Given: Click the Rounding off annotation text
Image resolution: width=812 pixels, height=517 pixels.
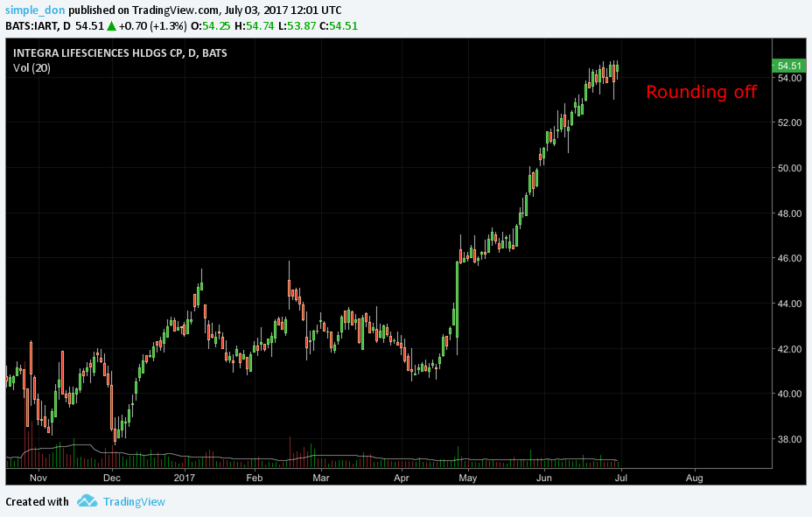Looking at the screenshot, I should point(701,92).
